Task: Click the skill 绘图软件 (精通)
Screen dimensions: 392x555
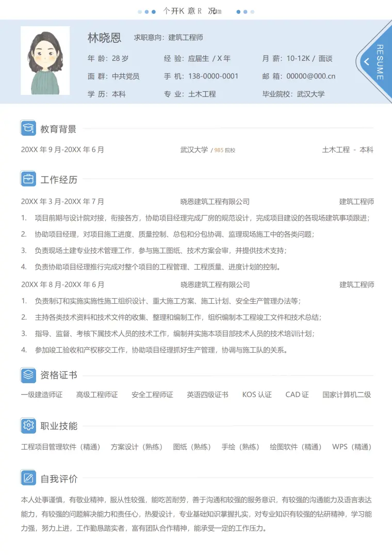Action: point(296,447)
